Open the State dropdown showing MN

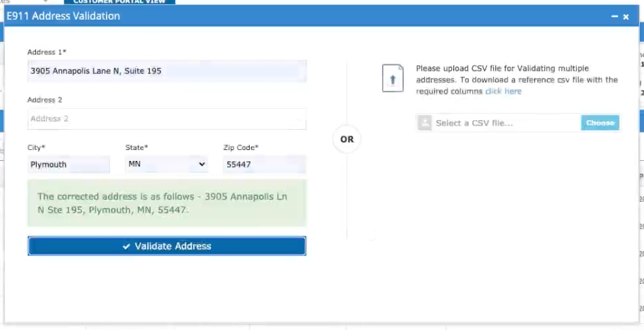[166, 164]
